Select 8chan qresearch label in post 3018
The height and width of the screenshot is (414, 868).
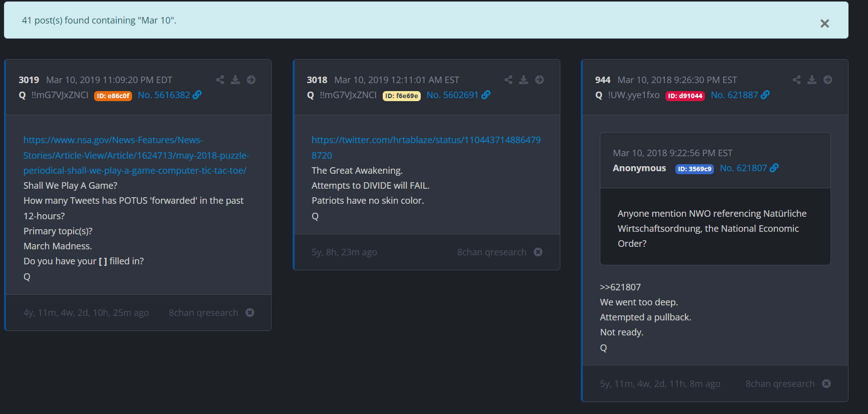(x=492, y=252)
